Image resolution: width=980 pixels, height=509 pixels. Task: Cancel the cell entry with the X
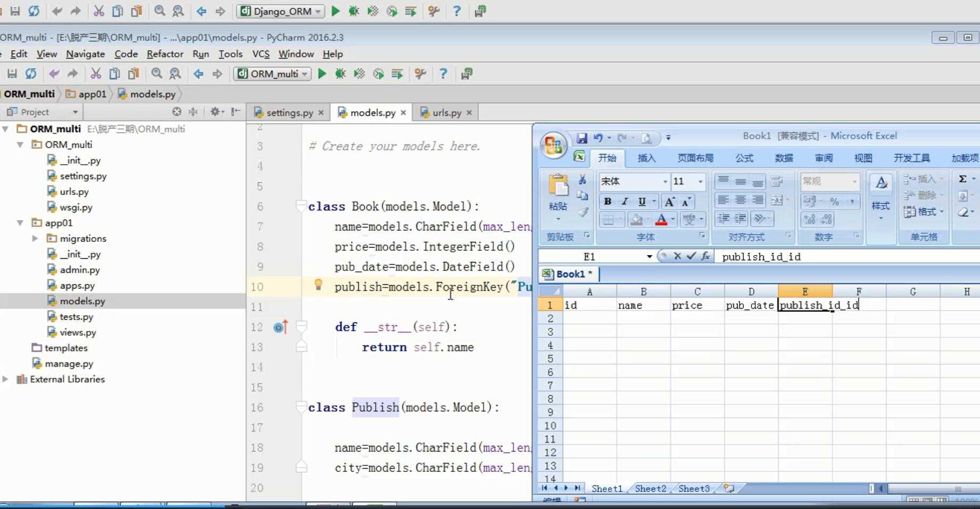pyautogui.click(x=677, y=256)
